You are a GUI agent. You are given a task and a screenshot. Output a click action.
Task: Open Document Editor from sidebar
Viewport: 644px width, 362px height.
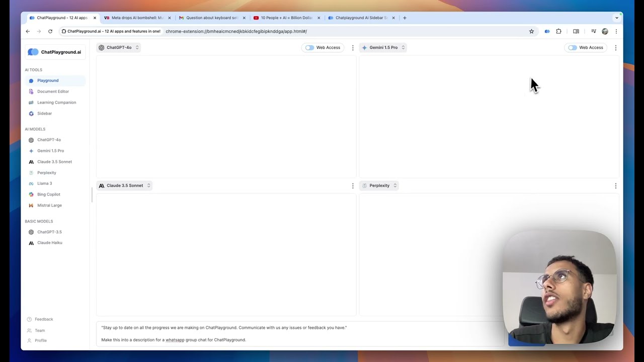coord(55,92)
